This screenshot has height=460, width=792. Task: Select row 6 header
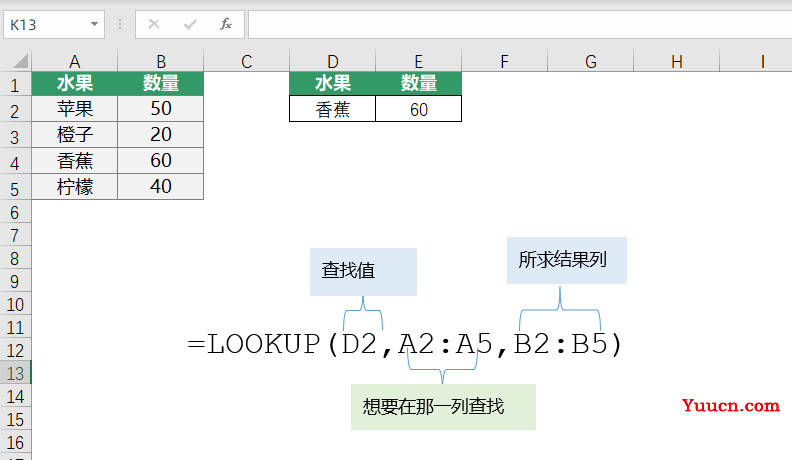point(15,212)
